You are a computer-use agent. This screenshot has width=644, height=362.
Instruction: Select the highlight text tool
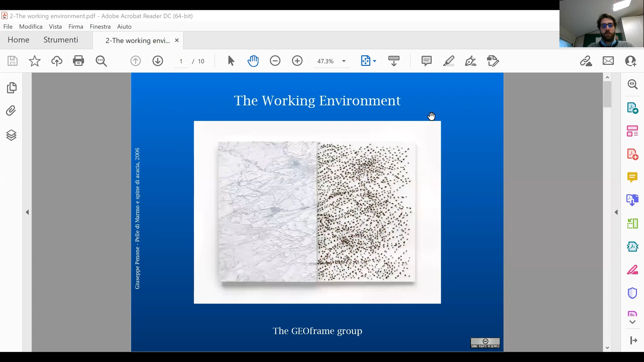click(x=449, y=61)
